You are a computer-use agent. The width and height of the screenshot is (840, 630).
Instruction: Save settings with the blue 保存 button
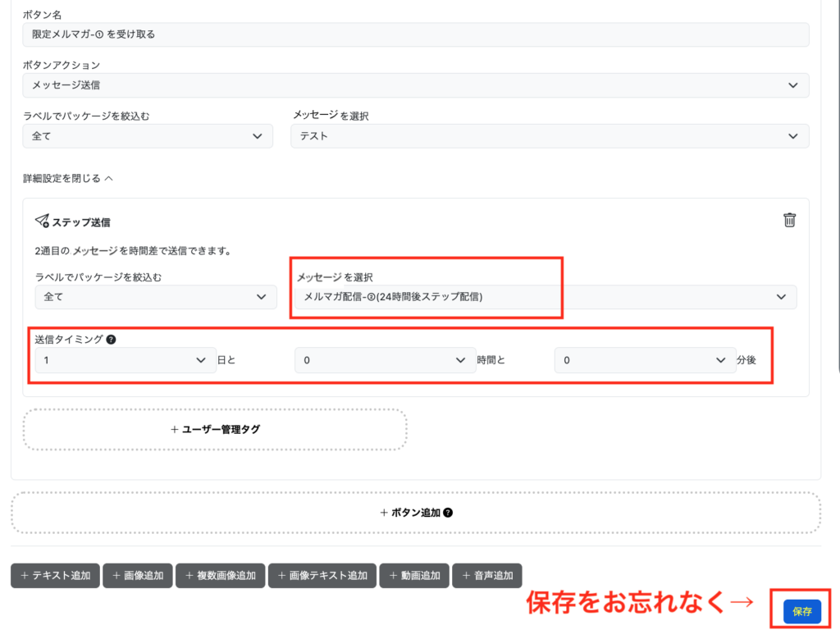coord(801,612)
